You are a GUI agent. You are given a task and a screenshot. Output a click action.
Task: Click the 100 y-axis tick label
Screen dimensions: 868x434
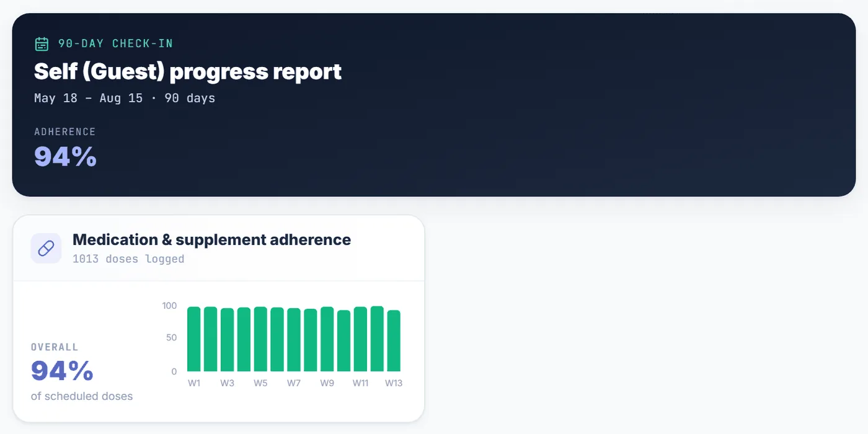coord(169,306)
